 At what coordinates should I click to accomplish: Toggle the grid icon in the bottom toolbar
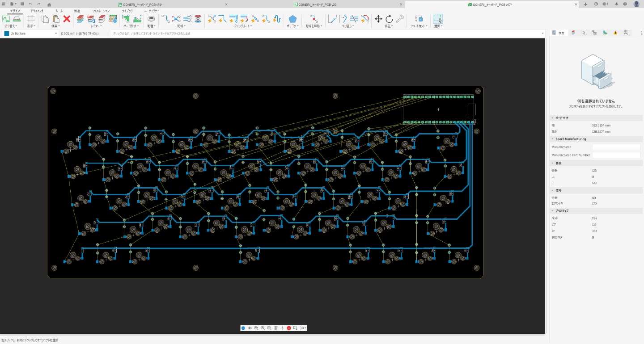[275, 328]
